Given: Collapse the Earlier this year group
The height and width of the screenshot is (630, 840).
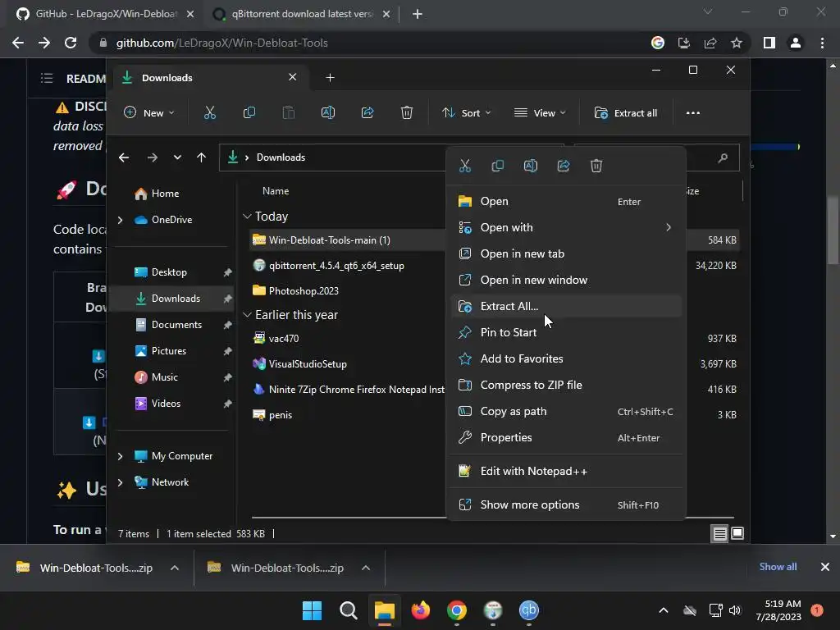Looking at the screenshot, I should [247, 315].
